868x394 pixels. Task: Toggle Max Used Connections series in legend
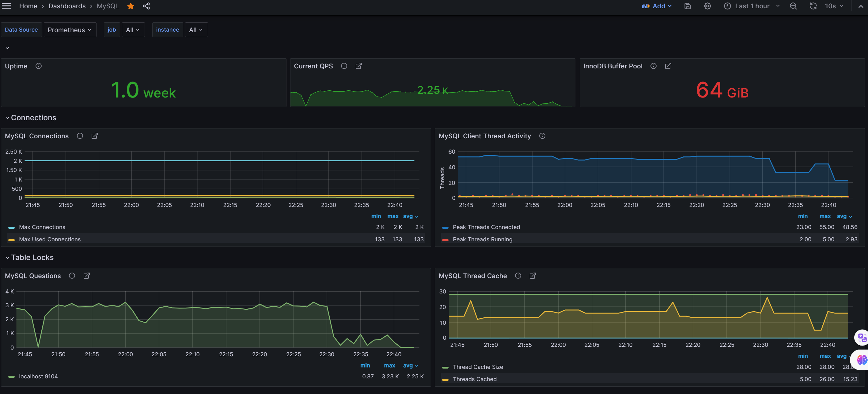point(50,239)
